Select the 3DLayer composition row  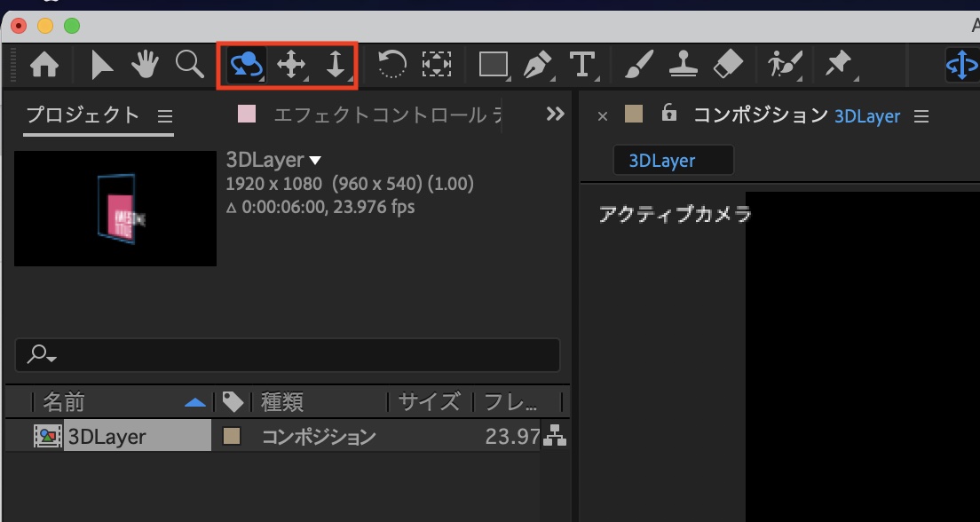[x=288, y=436]
